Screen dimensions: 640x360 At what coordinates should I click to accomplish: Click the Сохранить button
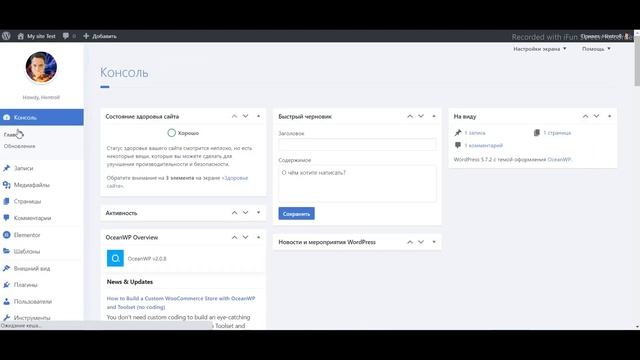tap(296, 213)
